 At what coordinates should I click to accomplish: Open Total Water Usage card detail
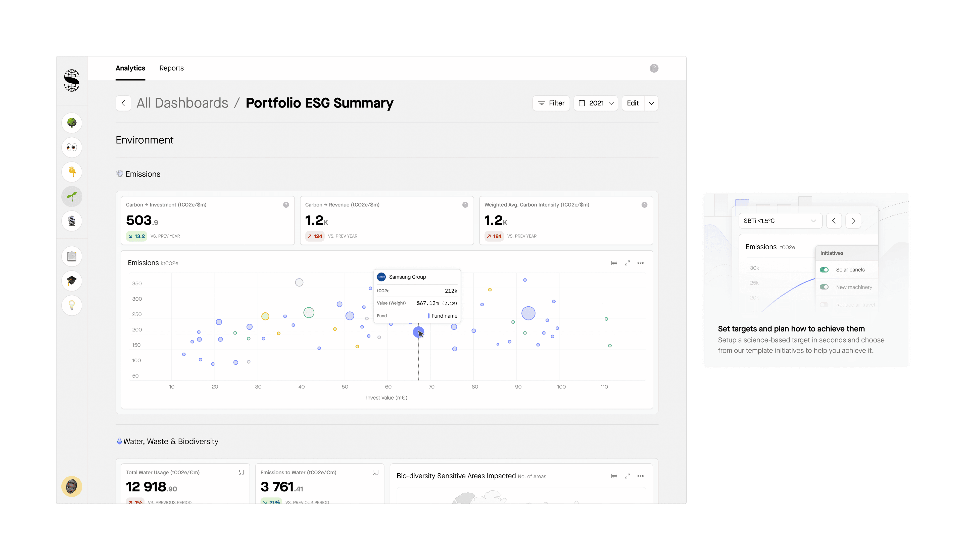click(x=241, y=473)
